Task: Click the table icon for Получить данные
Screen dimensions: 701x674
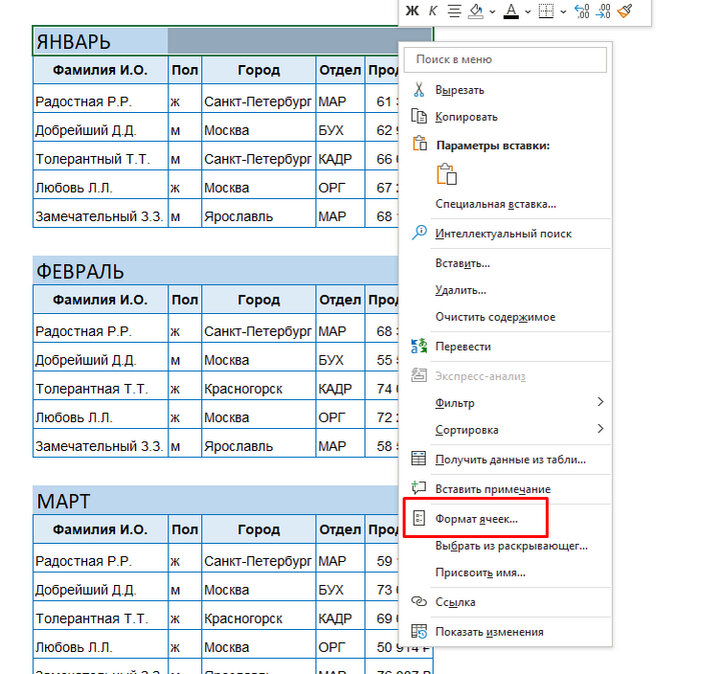Action: (x=418, y=459)
